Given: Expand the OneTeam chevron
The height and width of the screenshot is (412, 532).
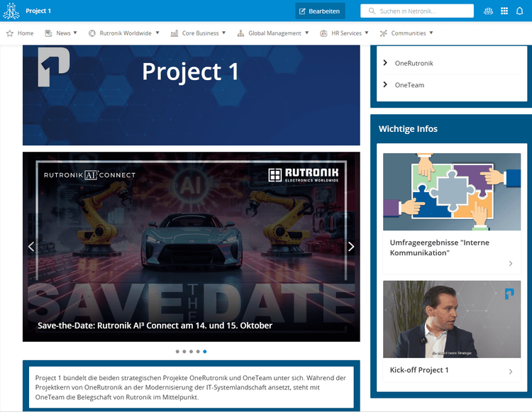Looking at the screenshot, I should (x=385, y=84).
